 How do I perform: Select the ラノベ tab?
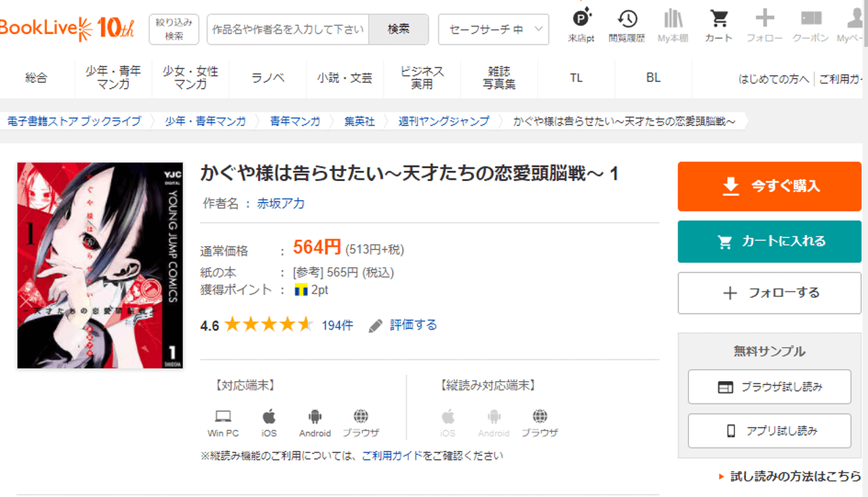[x=268, y=78]
